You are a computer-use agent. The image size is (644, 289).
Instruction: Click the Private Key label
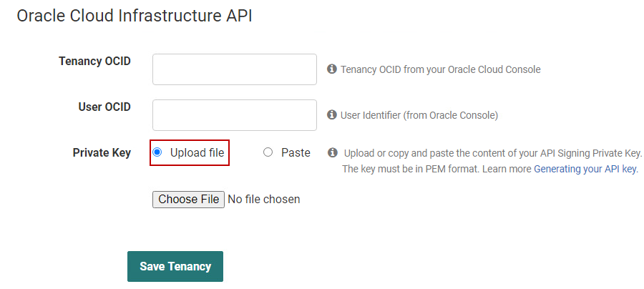point(102,152)
